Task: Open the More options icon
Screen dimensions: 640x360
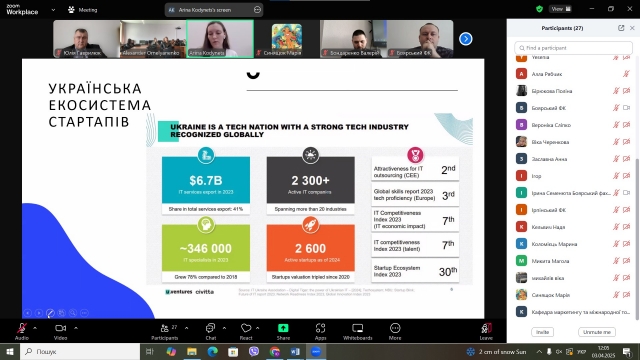Action: [x=395, y=328]
